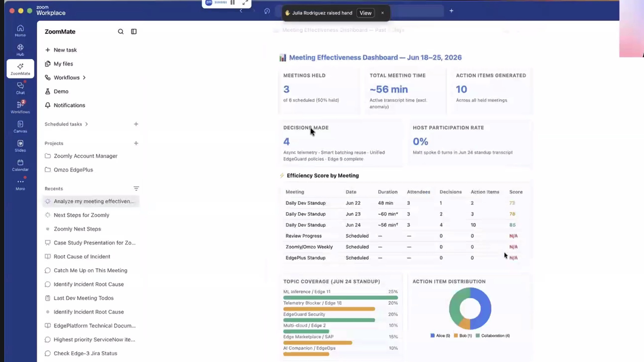Click the ZoomMate search icon

[x=120, y=32]
